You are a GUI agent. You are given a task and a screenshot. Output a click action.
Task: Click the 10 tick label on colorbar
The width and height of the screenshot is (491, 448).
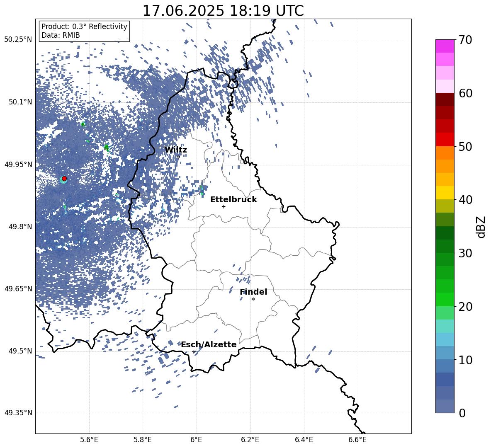tap(465, 360)
